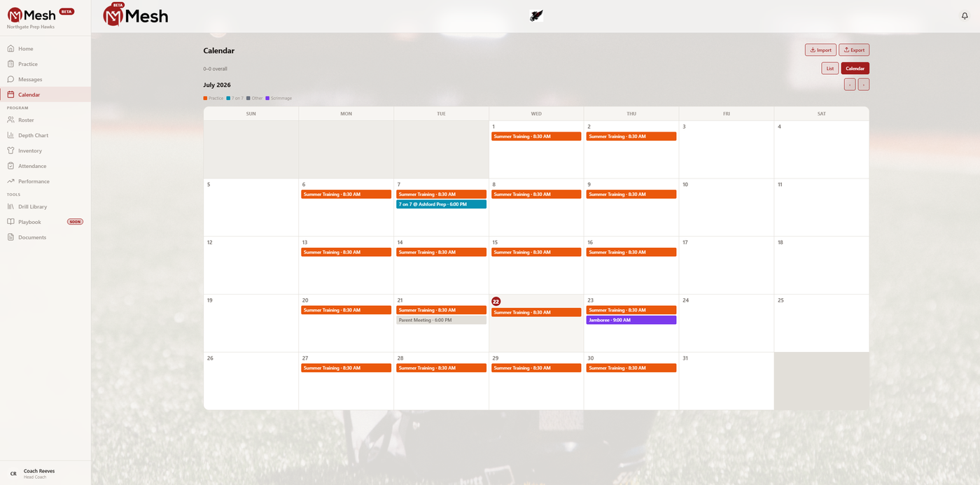Click Northgate Prep Hawks team name
The height and width of the screenshot is (485, 980).
(31, 27)
